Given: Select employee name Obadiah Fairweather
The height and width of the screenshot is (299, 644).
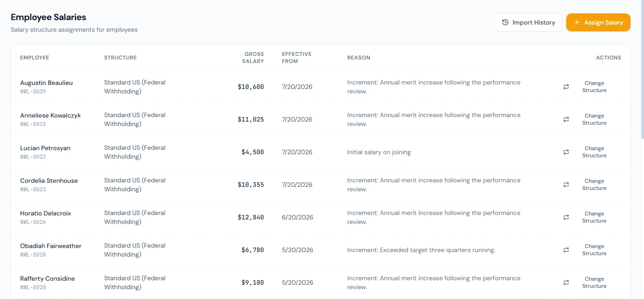Looking at the screenshot, I should (x=51, y=246).
